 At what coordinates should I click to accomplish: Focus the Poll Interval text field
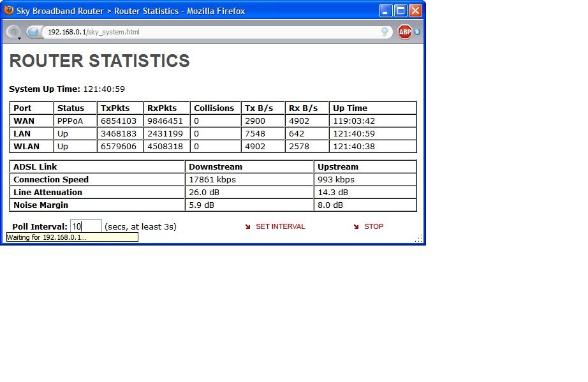click(85, 226)
